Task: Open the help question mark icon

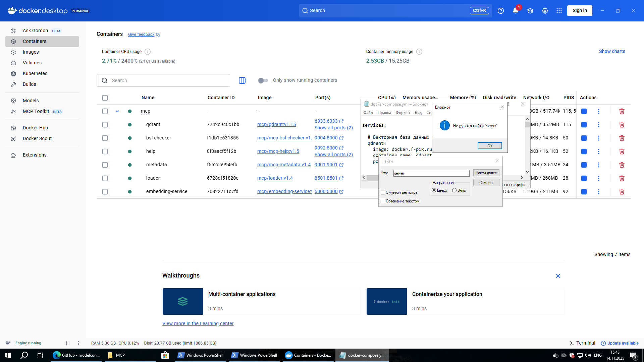Action: click(500, 11)
